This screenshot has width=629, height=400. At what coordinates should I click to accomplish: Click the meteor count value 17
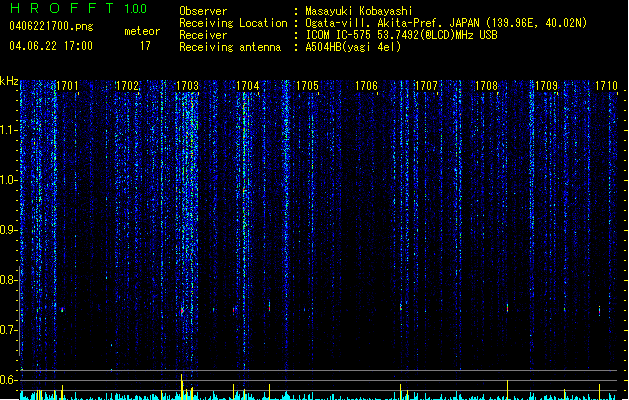pyautogui.click(x=145, y=46)
